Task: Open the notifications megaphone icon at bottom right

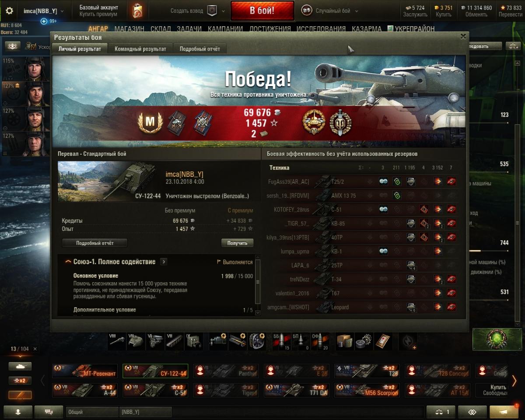Action: tap(504, 412)
